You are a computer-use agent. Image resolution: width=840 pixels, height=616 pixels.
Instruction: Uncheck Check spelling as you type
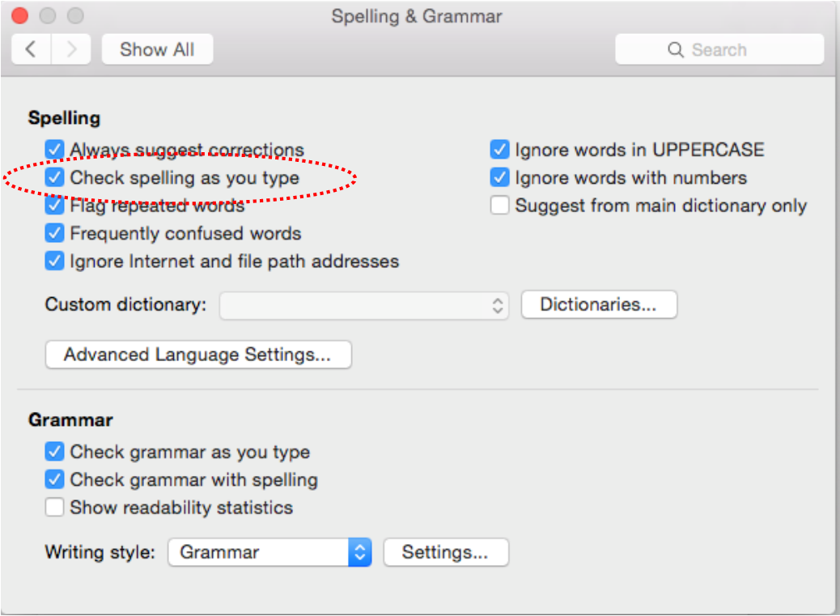(x=54, y=177)
